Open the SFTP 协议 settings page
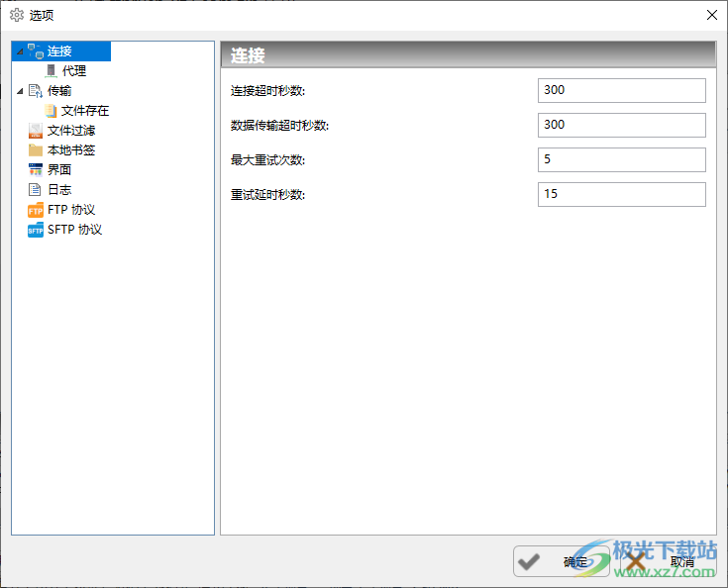 74,230
